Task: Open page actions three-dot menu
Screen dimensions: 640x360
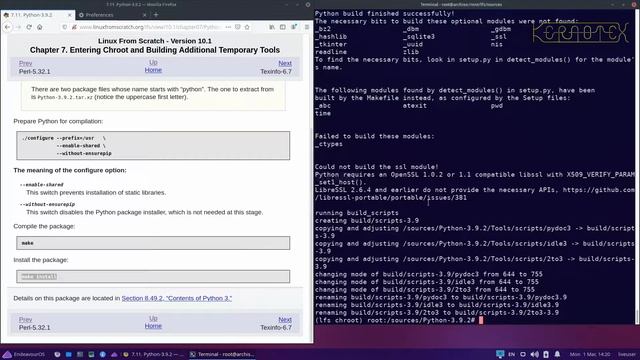Action: click(228, 27)
